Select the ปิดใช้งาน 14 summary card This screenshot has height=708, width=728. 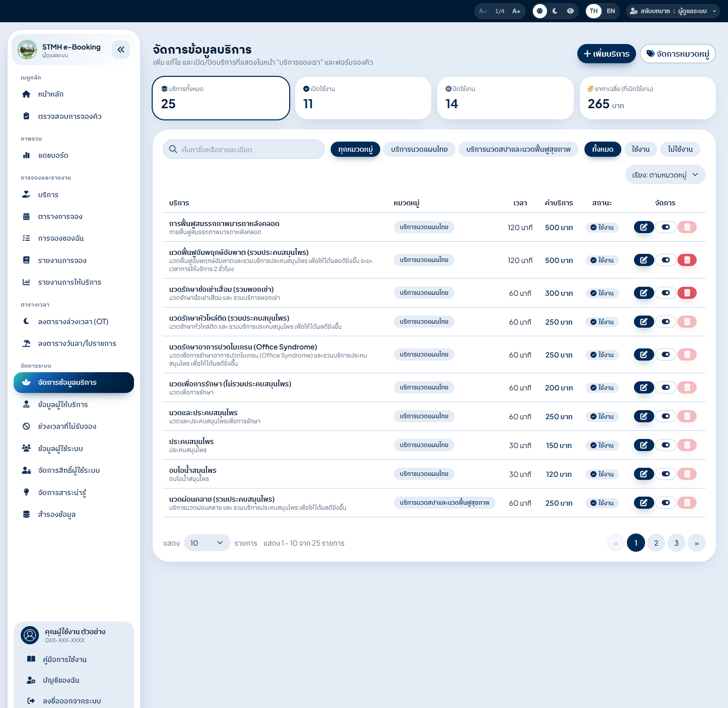506,98
